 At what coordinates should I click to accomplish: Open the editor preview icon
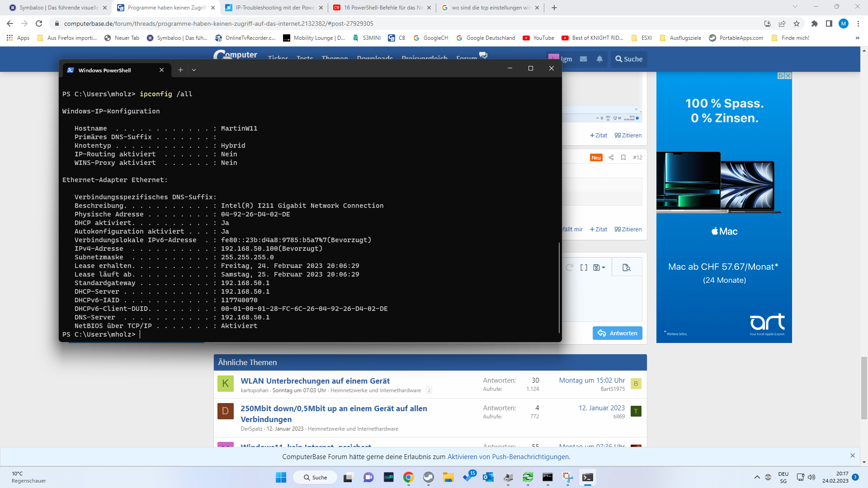(626, 267)
